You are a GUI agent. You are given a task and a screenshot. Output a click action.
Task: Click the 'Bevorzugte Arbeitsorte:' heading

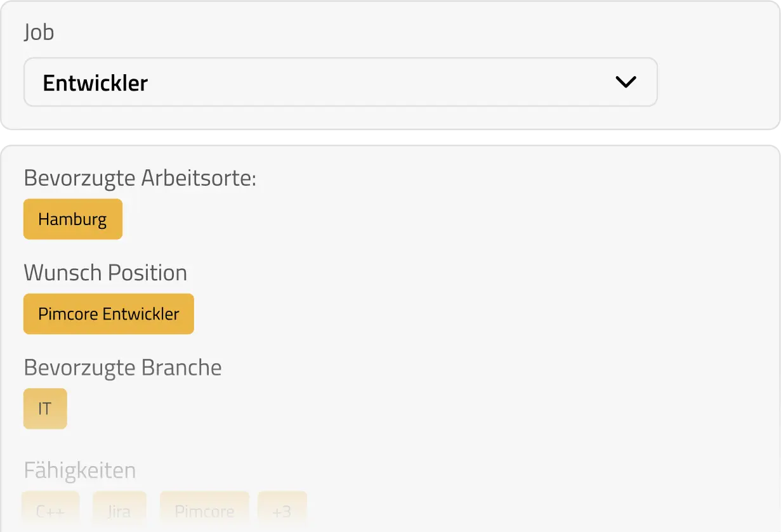point(140,178)
